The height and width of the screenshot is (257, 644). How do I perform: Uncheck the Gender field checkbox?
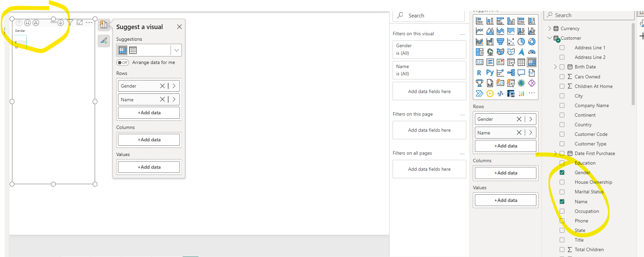562,172
